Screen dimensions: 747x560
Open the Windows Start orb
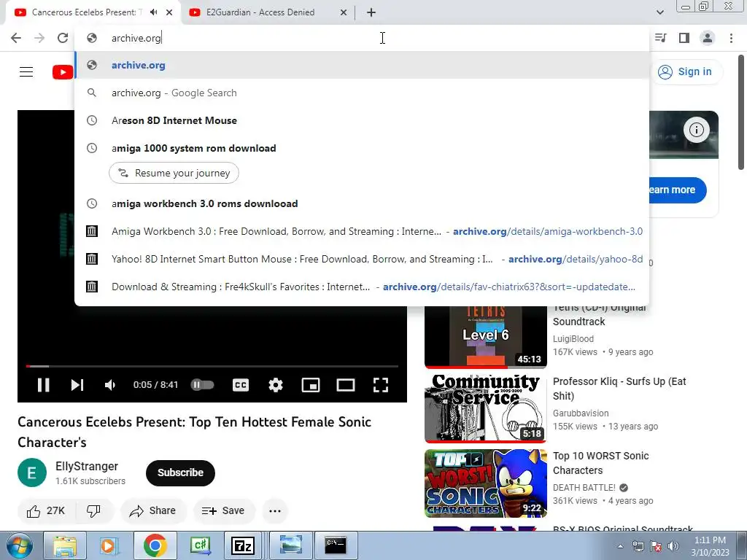pyautogui.click(x=19, y=545)
